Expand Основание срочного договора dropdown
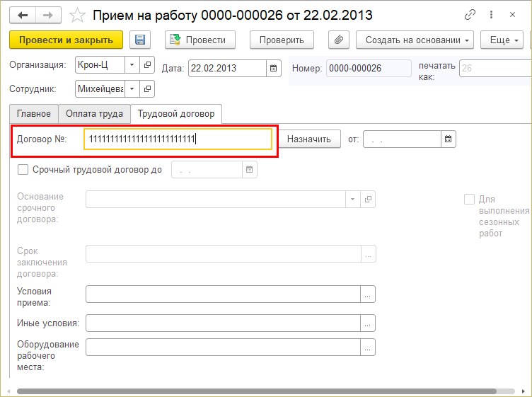The height and width of the screenshot is (397, 532). 353,199
